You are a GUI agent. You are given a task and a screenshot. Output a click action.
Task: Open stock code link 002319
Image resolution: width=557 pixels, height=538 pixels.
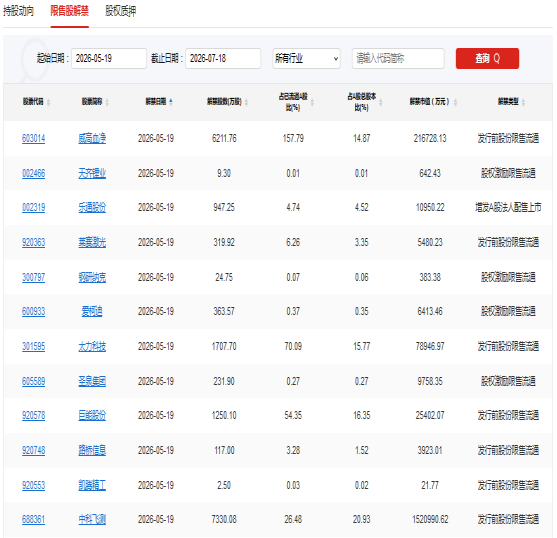34,207
